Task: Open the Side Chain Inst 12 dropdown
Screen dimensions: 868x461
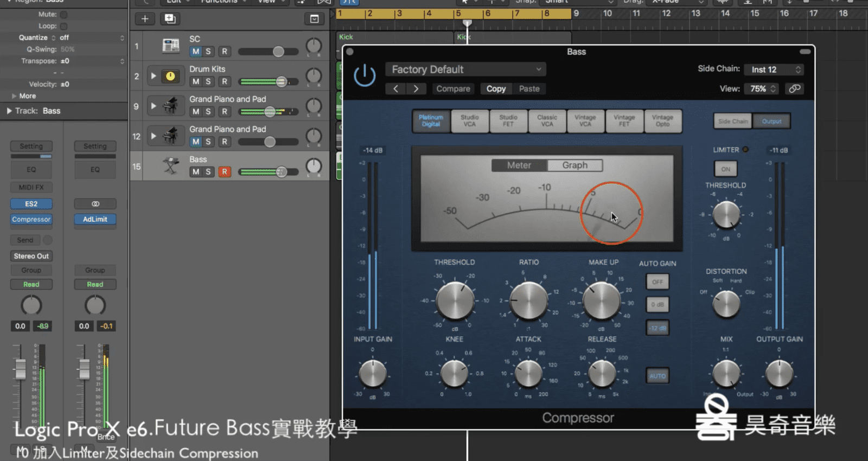Action: click(x=774, y=69)
